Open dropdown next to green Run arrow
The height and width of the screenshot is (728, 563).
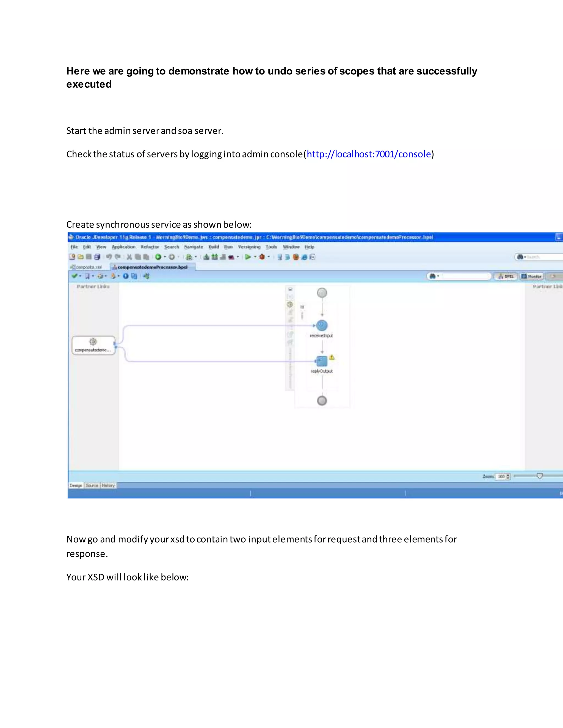coord(255,257)
